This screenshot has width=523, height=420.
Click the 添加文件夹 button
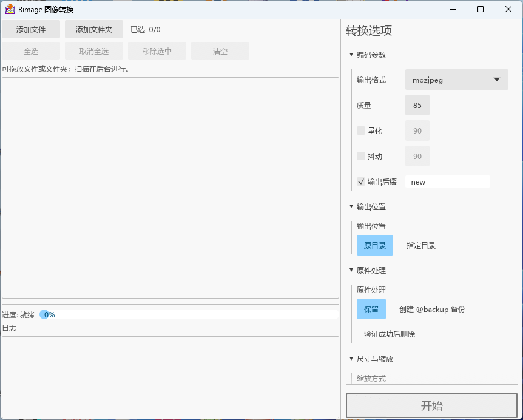point(93,29)
